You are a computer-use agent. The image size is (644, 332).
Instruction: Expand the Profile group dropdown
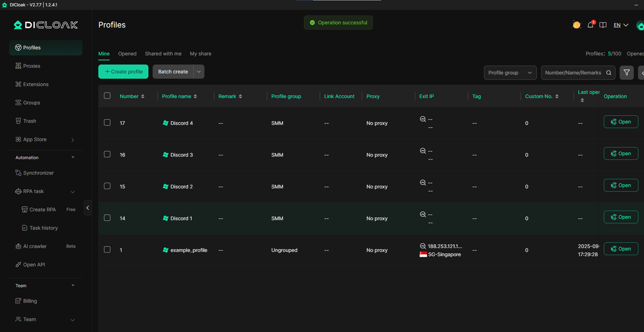pos(510,72)
